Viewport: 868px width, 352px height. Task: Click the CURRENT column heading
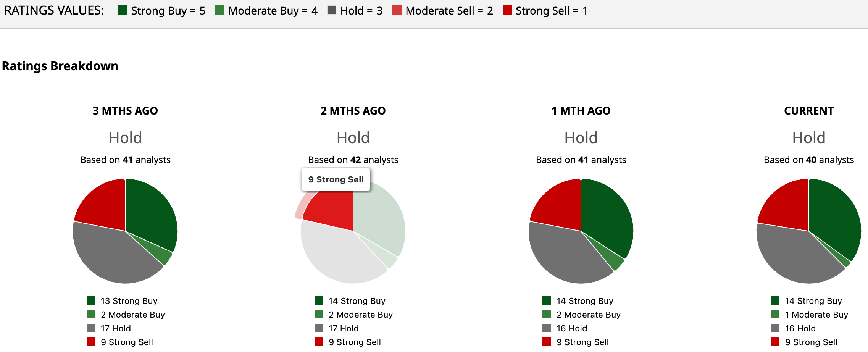pyautogui.click(x=808, y=111)
